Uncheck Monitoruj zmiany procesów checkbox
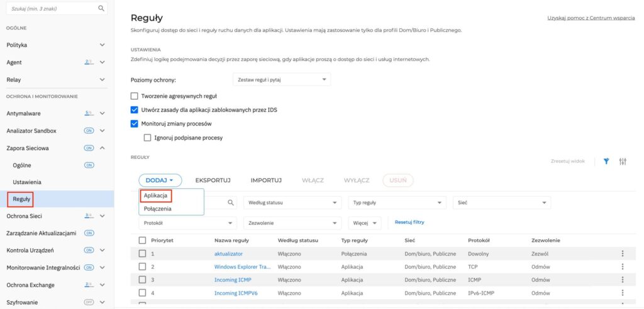644x309 pixels. [x=135, y=124]
